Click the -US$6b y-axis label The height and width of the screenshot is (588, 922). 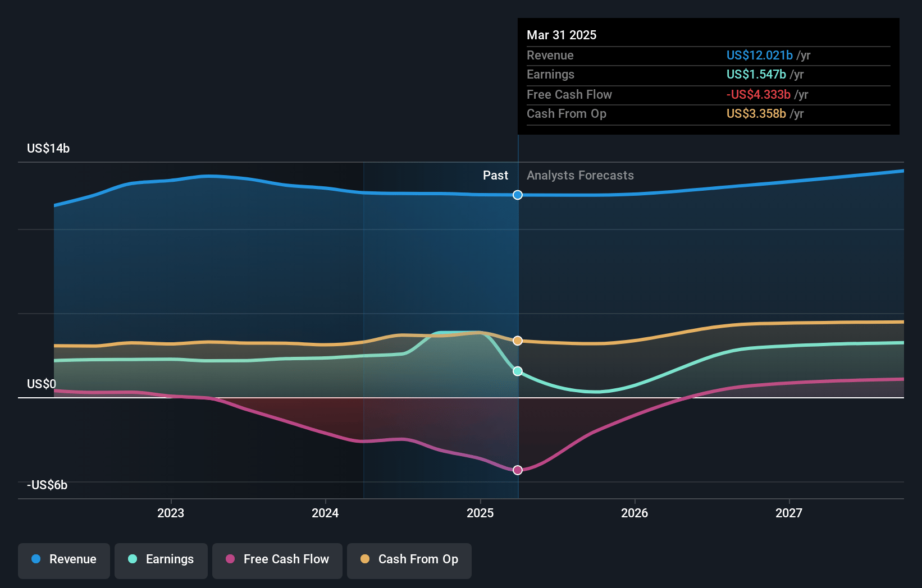click(47, 485)
